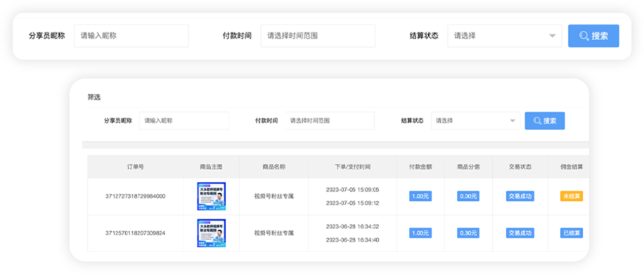This screenshot has height=274, width=644.
Task: Click the 筛选 panel heading
Action: pyautogui.click(x=94, y=97)
